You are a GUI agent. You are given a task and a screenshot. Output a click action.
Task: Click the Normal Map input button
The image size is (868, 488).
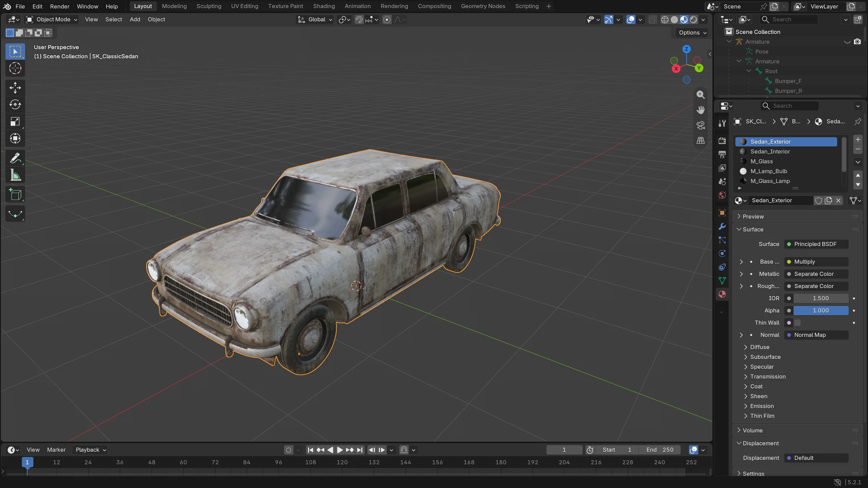[x=816, y=335]
